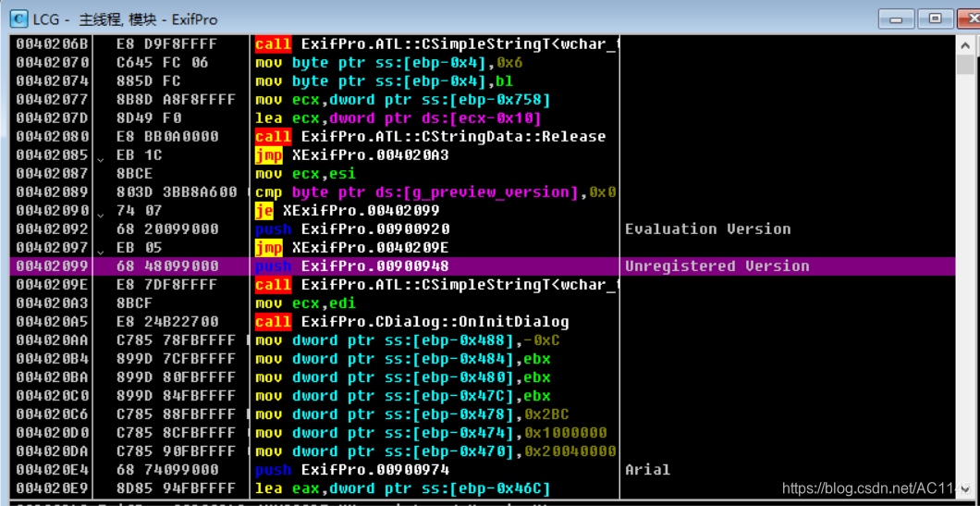The width and height of the screenshot is (980, 506).
Task: Select highlighted 'push ExifPro.00900948' instruction
Action: click(352, 265)
